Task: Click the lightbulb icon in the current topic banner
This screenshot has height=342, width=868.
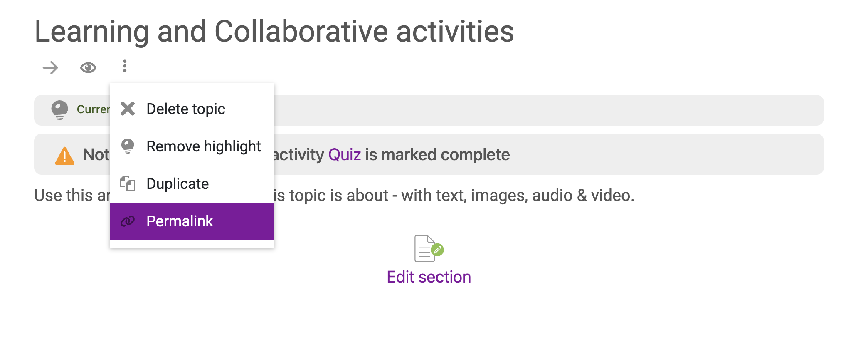Action: coord(59,110)
